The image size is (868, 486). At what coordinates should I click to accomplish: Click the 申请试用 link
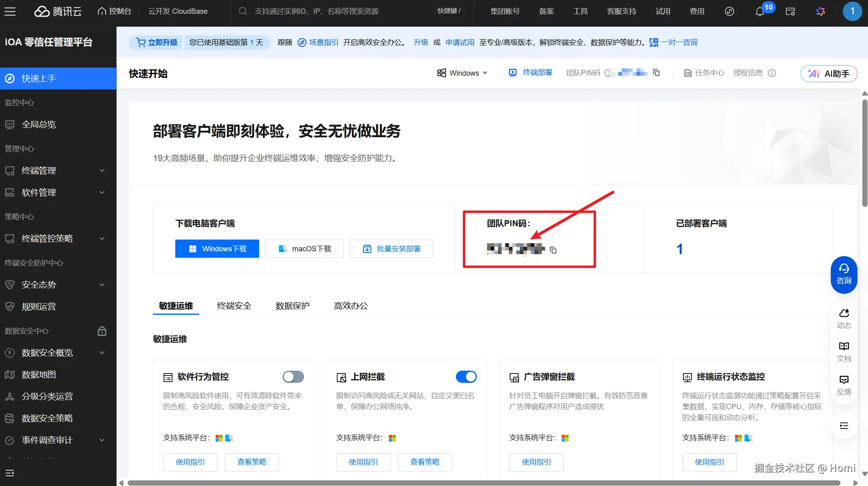[460, 42]
